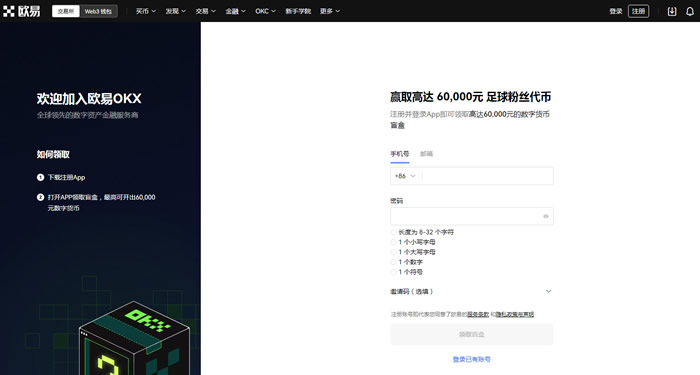Click the 欢迎加入欧易OKX heading

tap(89, 99)
